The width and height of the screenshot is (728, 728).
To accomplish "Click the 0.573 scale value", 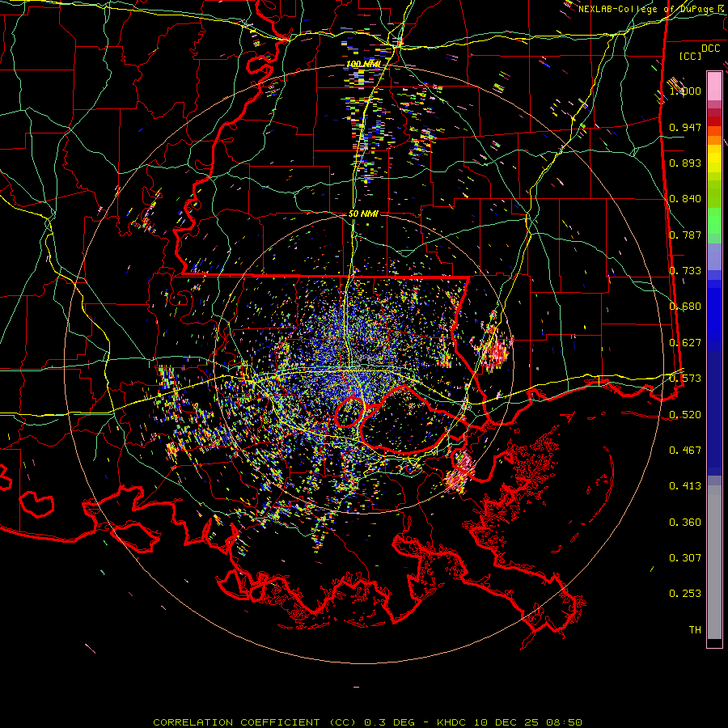I will tap(685, 379).
